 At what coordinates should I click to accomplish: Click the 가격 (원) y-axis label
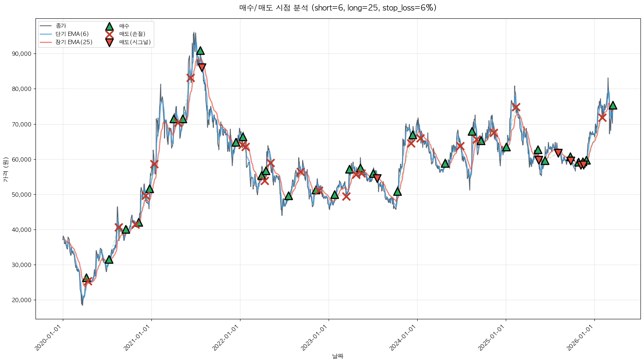(x=6, y=169)
